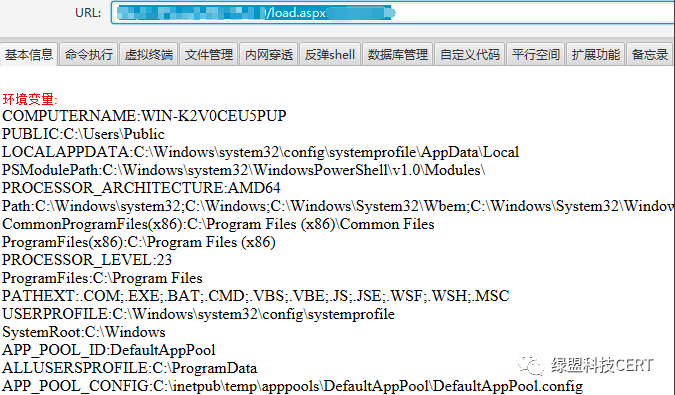Select the CommonProgramFiles(x86) line
Viewport: 675px width, 395px height.
click(218, 224)
